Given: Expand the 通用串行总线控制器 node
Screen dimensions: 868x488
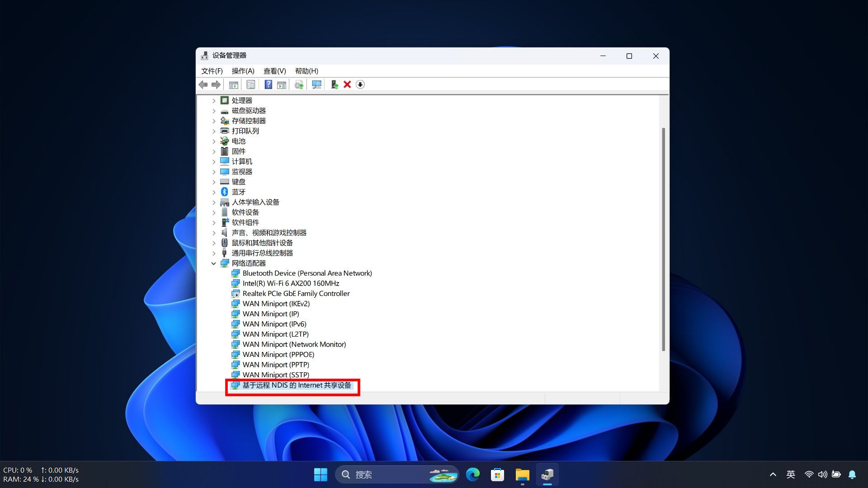Looking at the screenshot, I should [214, 253].
